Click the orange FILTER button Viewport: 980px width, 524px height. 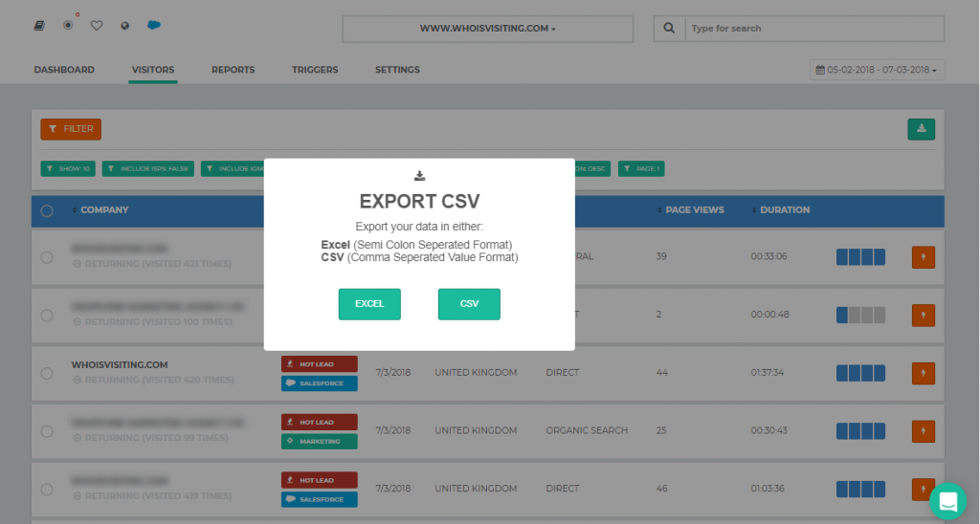click(x=71, y=129)
